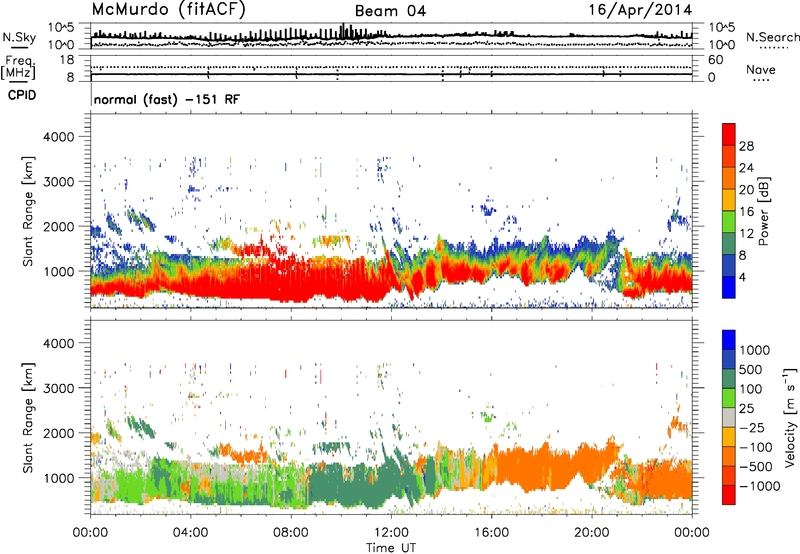Pick the yellow 16-20 dB power color segment
The image size is (800, 554).
[729, 200]
